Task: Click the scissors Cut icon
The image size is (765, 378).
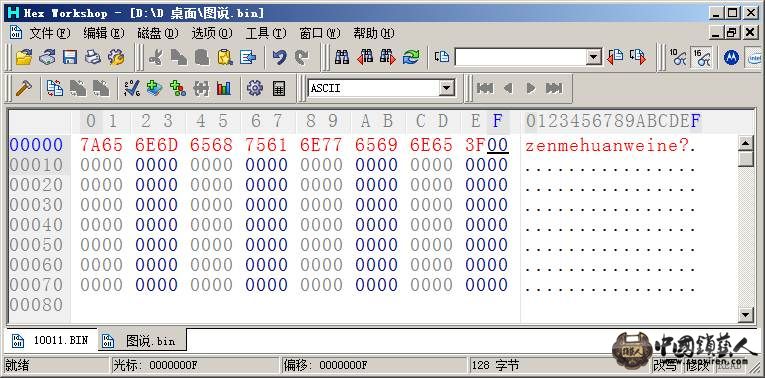Action: coord(156,58)
